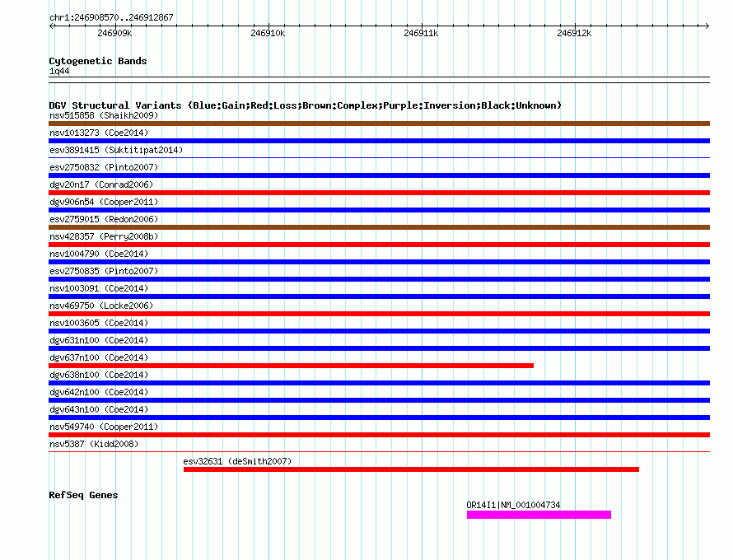Click the dgv906n54 (Cooper2011) label
This screenshot has width=733, height=560.
104,202
